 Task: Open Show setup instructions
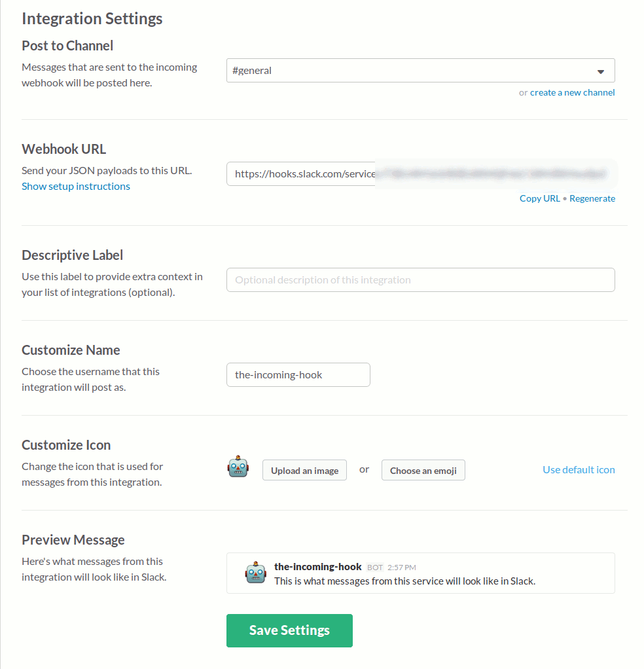pyautogui.click(x=75, y=186)
